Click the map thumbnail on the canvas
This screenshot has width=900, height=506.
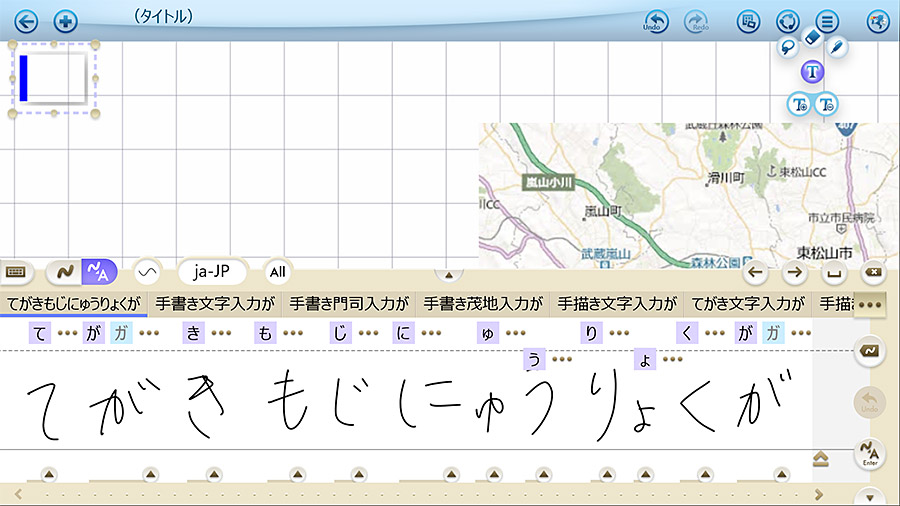click(x=680, y=195)
